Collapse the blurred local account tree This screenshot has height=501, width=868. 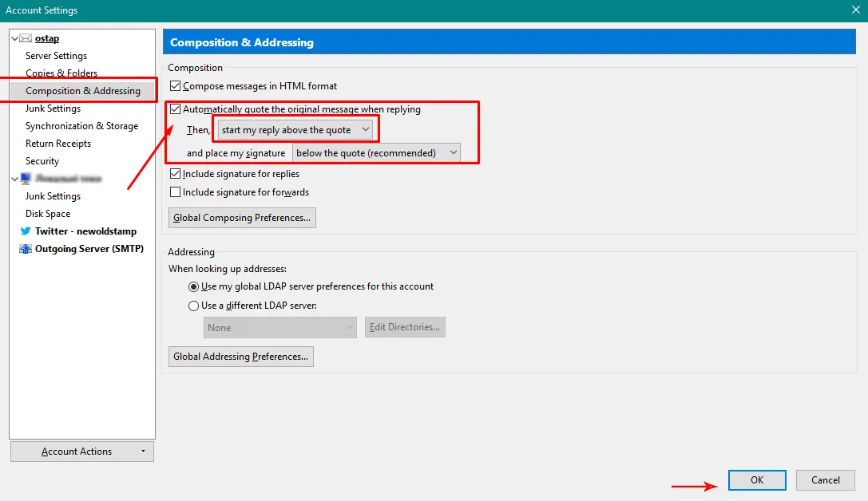15,179
